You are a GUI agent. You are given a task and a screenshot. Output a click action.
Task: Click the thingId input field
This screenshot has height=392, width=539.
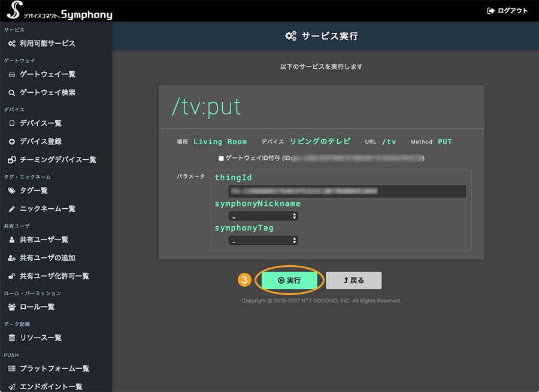coord(347,192)
